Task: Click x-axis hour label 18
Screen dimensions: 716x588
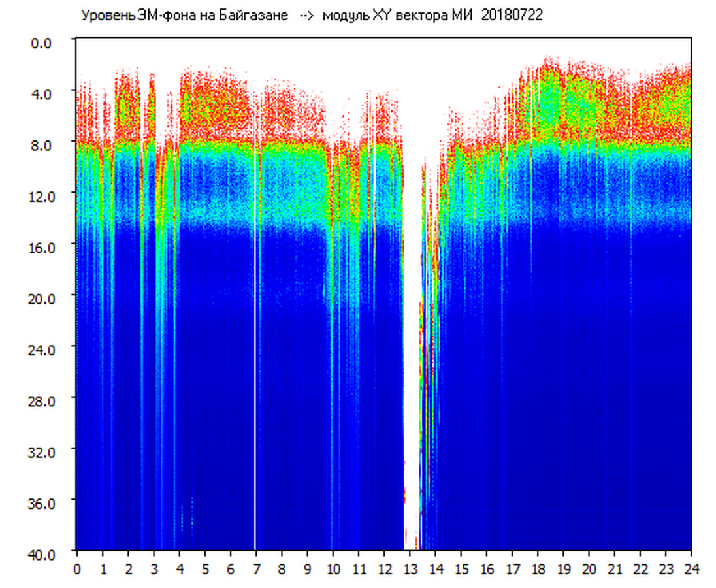Action: (538, 569)
